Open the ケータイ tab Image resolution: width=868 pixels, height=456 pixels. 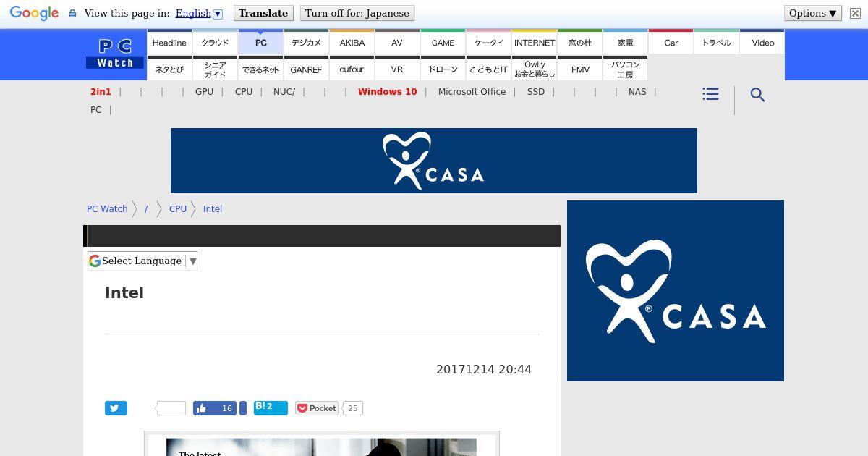point(488,42)
